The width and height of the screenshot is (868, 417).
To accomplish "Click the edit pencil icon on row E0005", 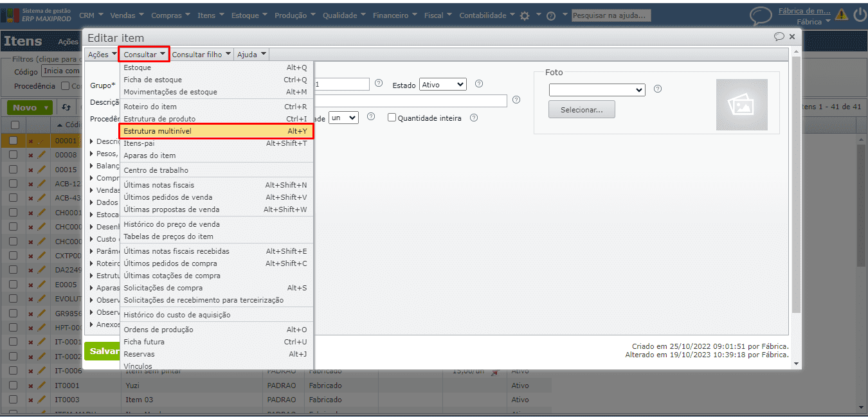I will click(x=41, y=284).
